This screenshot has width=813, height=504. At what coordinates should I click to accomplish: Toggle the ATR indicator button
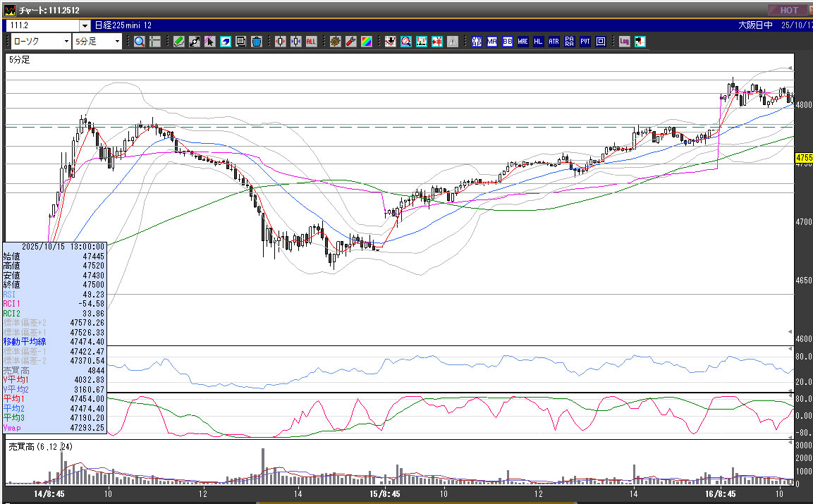point(554,42)
